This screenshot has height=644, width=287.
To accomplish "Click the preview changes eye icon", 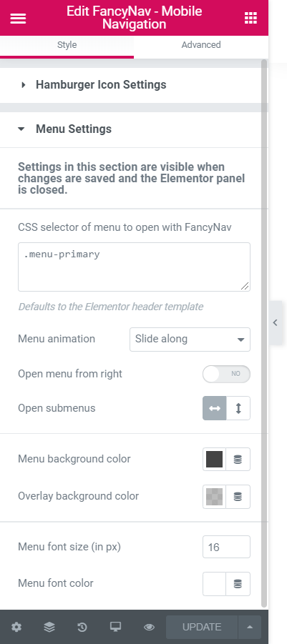I will point(149,627).
